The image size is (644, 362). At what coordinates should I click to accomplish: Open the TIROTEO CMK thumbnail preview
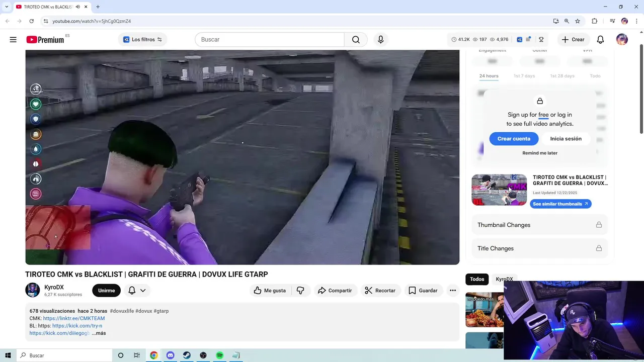(499, 190)
